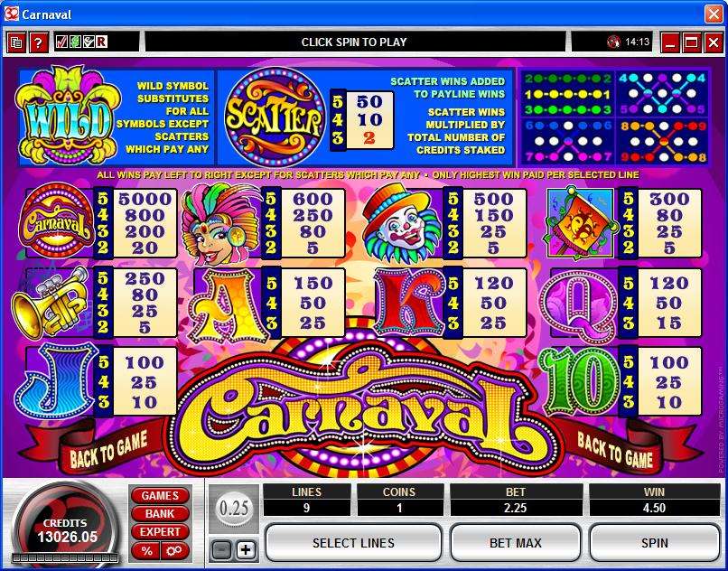Screen dimensions: 728x571
Task: Increase coin size with plus button
Action: click(x=246, y=550)
